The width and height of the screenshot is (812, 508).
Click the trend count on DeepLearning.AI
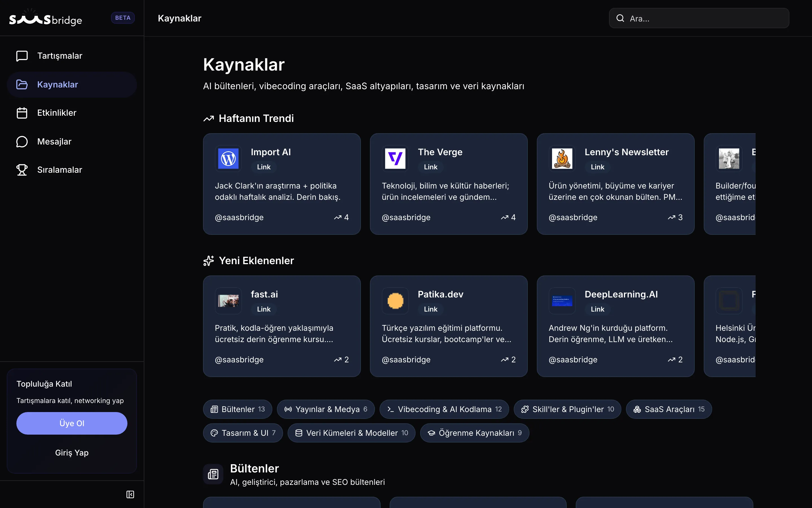[675, 360]
